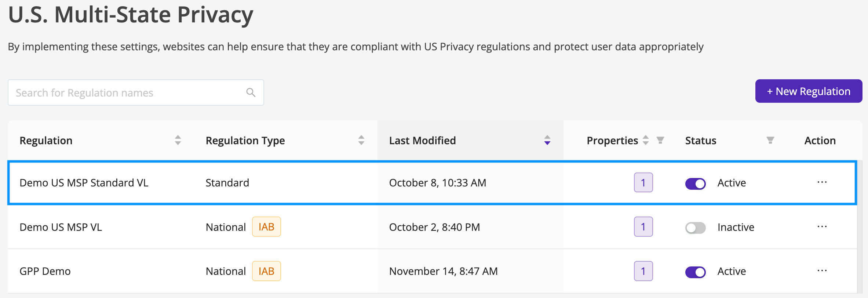
Task: Enable the Inactive toggle for Demo US MSP VL
Action: pos(695,228)
